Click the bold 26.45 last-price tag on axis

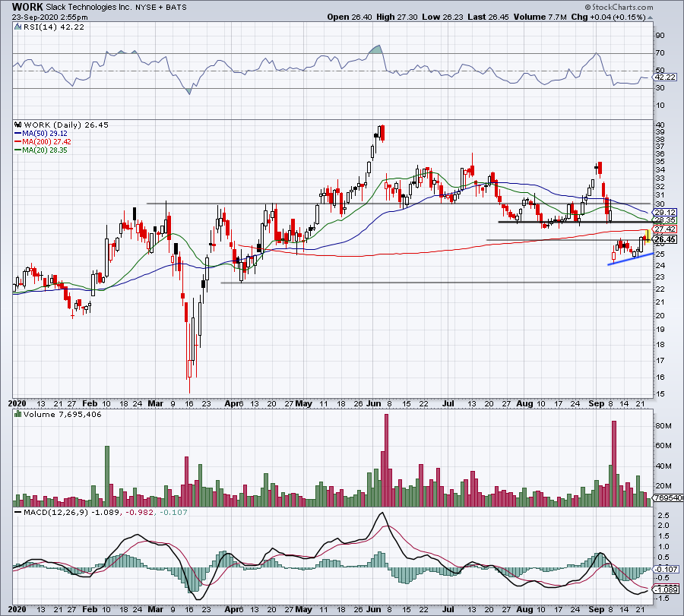coord(665,239)
